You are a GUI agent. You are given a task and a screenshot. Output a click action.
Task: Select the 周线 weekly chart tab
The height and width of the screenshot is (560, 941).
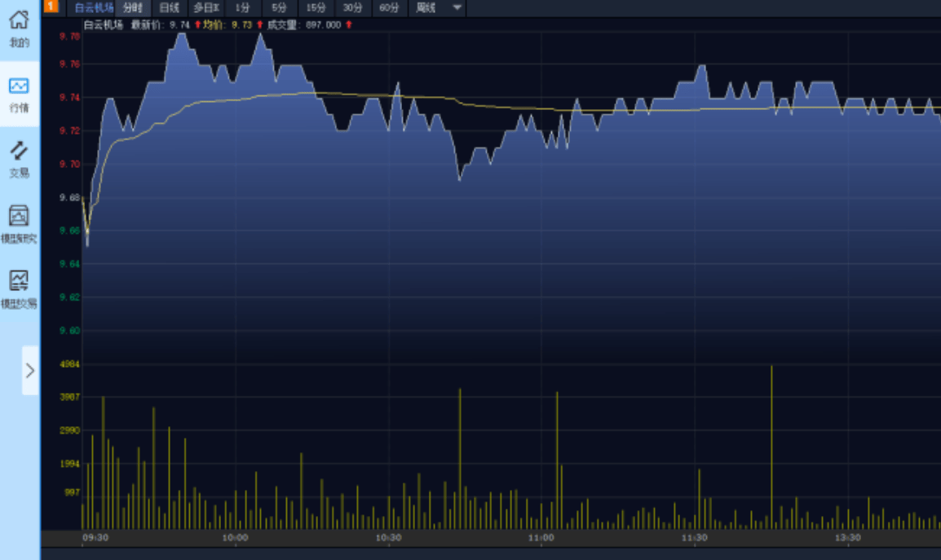426,7
